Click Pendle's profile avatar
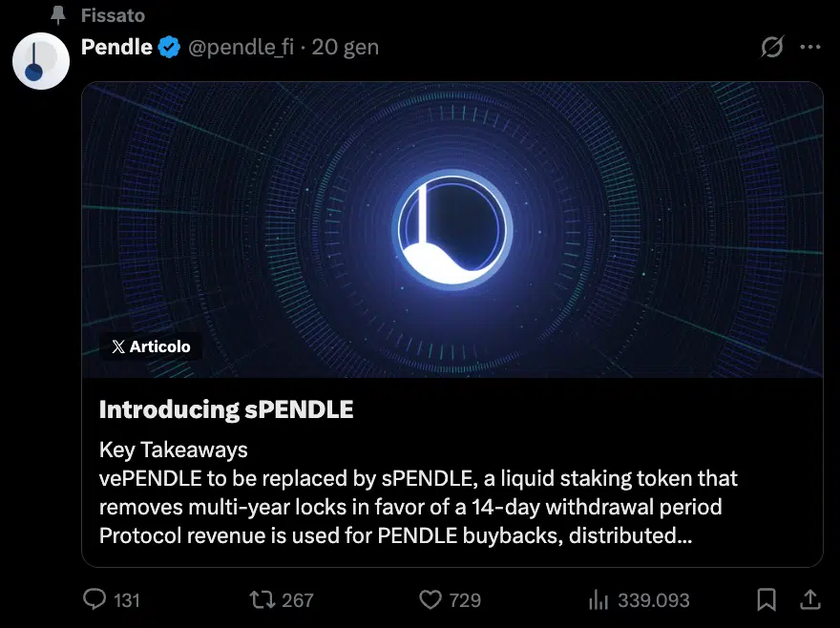Image resolution: width=840 pixels, height=628 pixels. [40, 60]
